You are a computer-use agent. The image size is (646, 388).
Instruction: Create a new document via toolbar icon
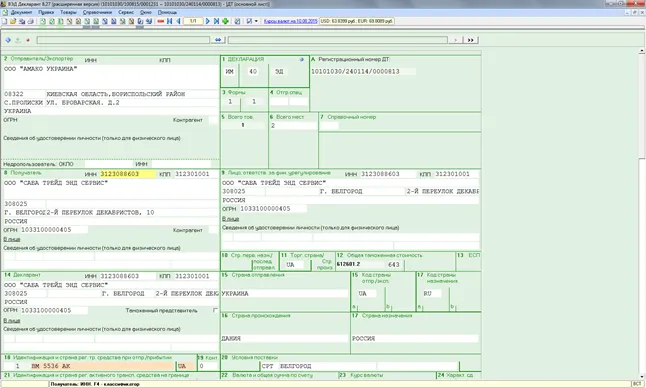point(5,21)
